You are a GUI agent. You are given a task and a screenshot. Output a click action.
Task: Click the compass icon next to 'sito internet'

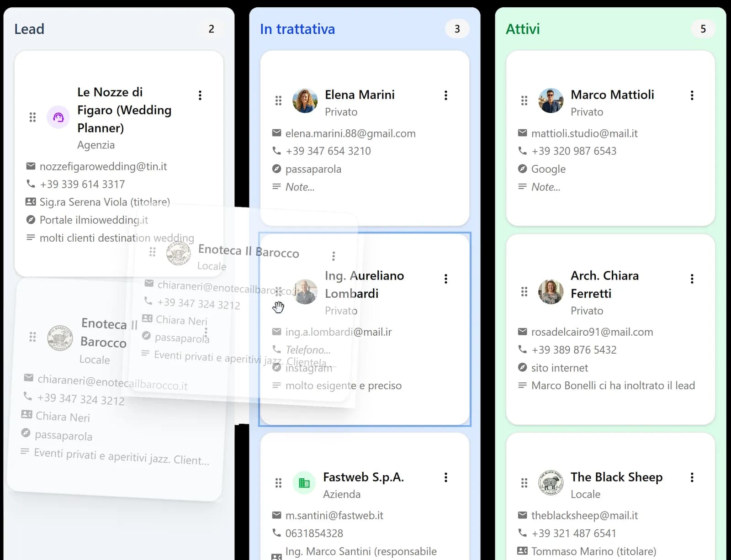(522, 367)
